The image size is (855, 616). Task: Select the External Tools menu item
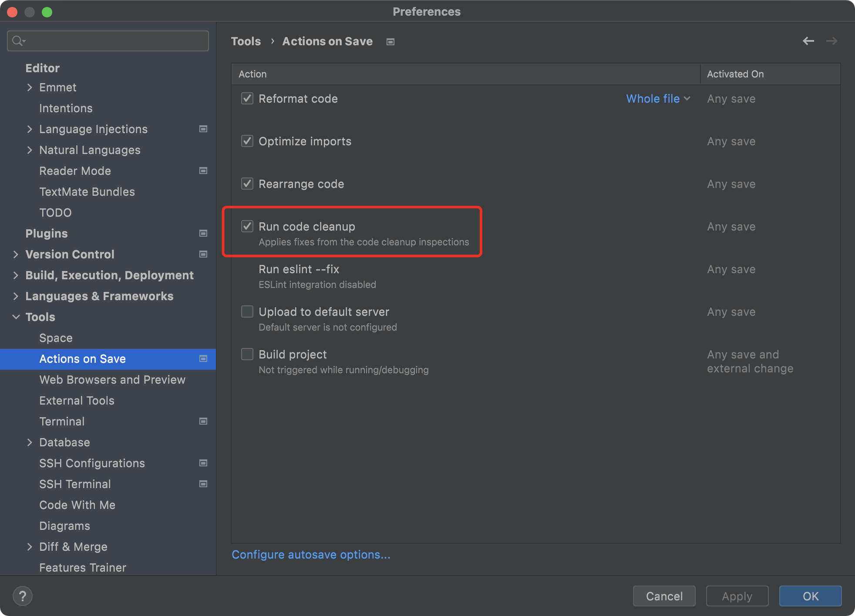coord(76,400)
